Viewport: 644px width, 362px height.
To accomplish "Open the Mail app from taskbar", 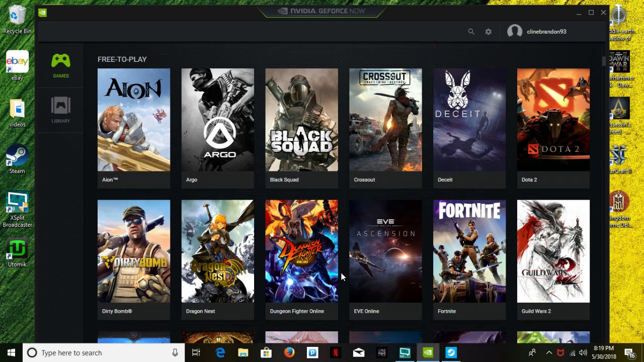I will (358, 353).
